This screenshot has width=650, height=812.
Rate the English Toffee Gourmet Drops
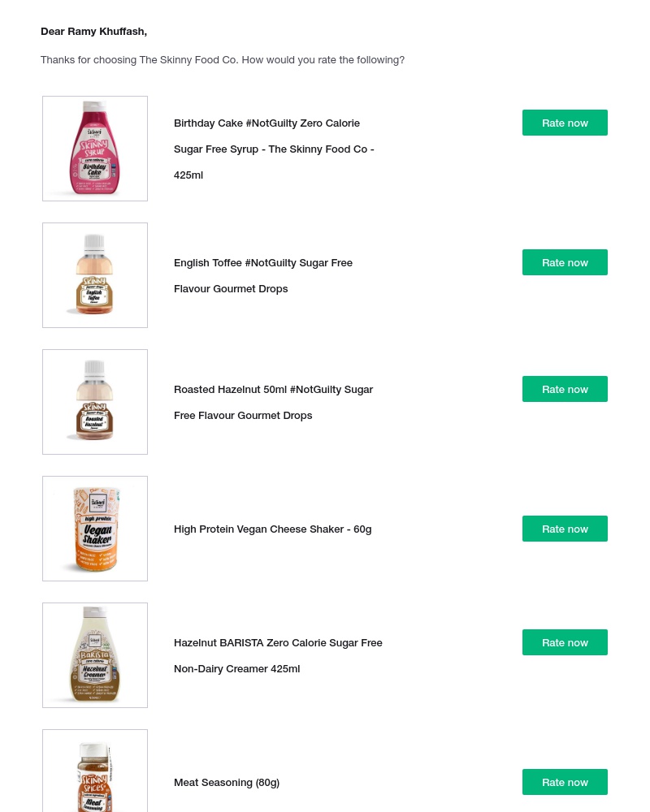tap(565, 262)
